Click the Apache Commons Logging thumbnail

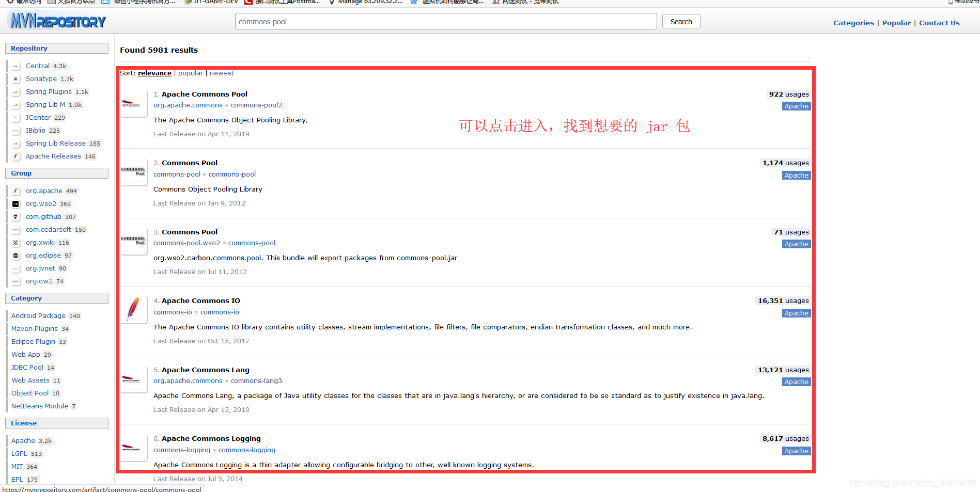(x=133, y=448)
